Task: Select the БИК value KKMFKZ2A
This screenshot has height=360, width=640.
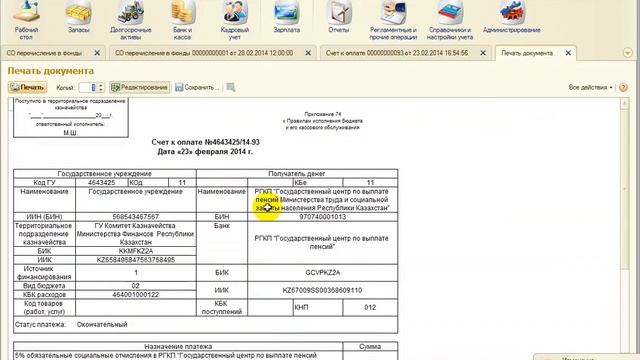Action: click(x=136, y=251)
